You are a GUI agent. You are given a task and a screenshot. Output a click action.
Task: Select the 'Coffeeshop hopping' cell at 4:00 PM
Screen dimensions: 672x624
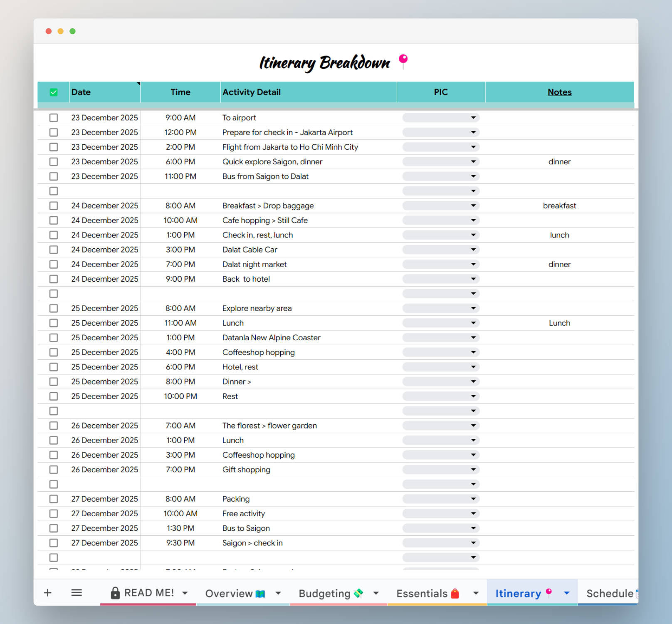click(x=309, y=352)
